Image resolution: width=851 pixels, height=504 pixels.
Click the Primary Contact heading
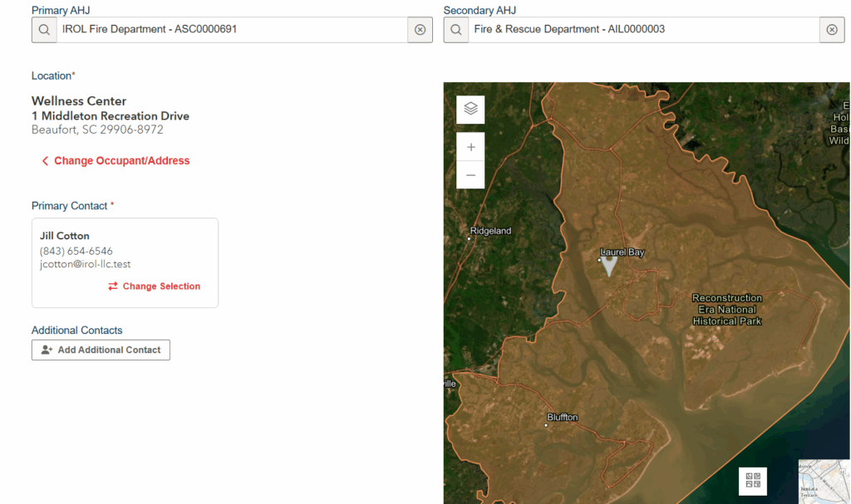point(73,206)
